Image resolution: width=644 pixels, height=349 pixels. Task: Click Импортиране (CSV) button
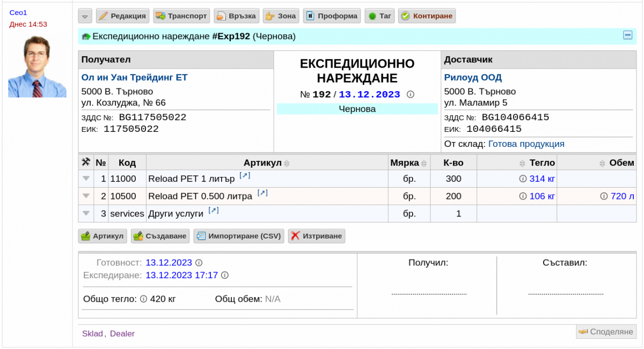click(x=239, y=236)
